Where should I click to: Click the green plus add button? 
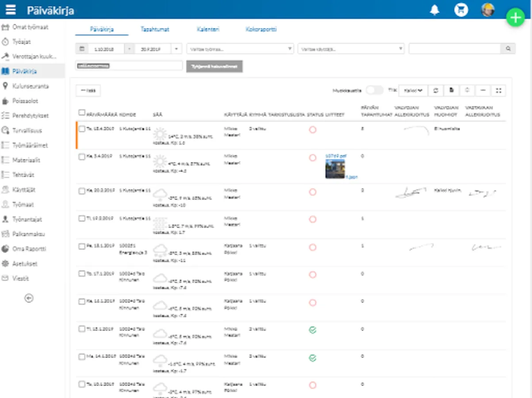click(515, 18)
